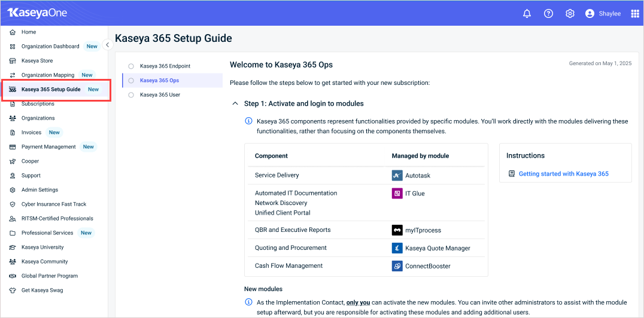Image resolution: width=644 pixels, height=318 pixels.
Task: Click the Quoting and Procurement cell
Action: point(291,248)
